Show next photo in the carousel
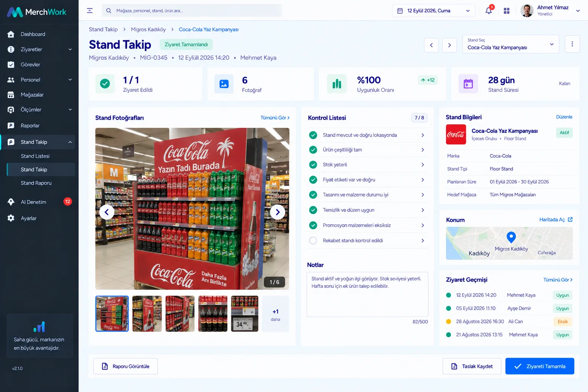Screen dimensions: 588x392 pos(278,212)
